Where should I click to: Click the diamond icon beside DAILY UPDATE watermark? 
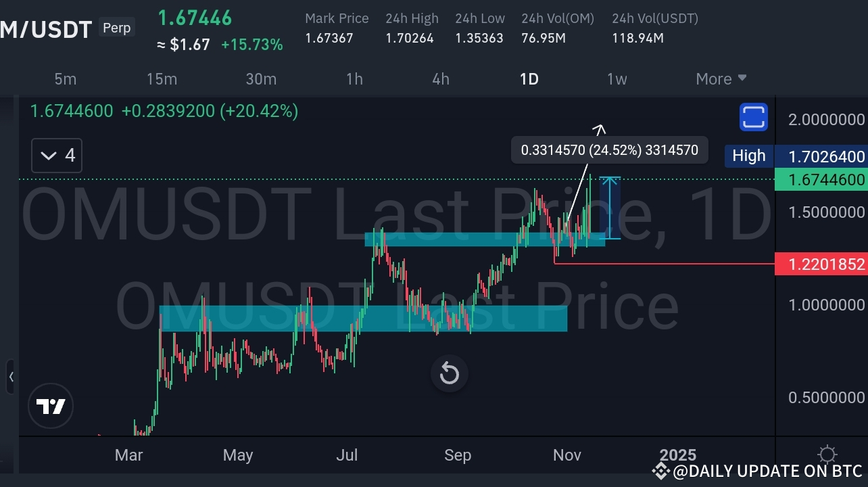click(x=660, y=471)
